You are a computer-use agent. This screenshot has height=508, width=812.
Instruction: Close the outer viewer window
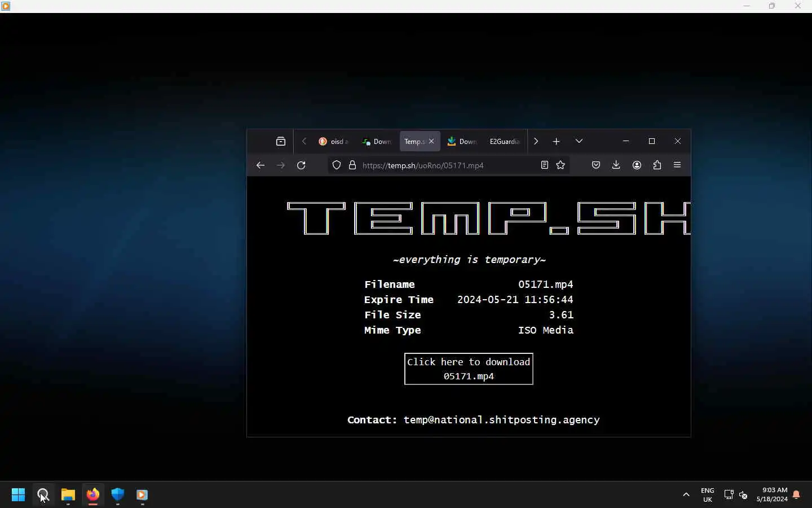pyautogui.click(x=798, y=6)
